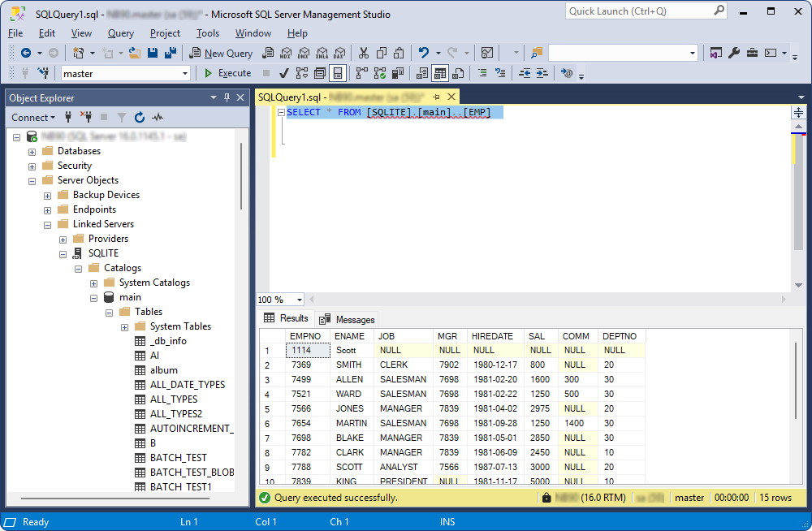The width and height of the screenshot is (812, 531).
Task: Refresh Object Explorer with the refresh icon
Action: pos(140,117)
